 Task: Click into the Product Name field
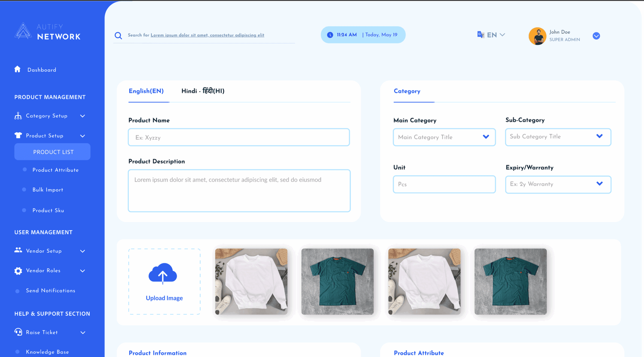pyautogui.click(x=239, y=137)
